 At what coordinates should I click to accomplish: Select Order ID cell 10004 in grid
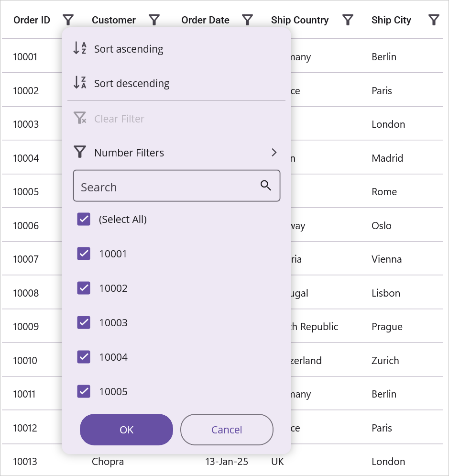pos(26,158)
